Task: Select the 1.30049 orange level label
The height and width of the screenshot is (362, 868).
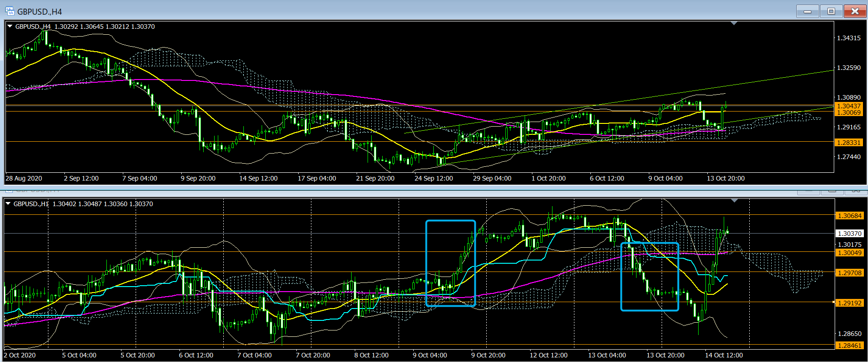Action: (x=849, y=253)
